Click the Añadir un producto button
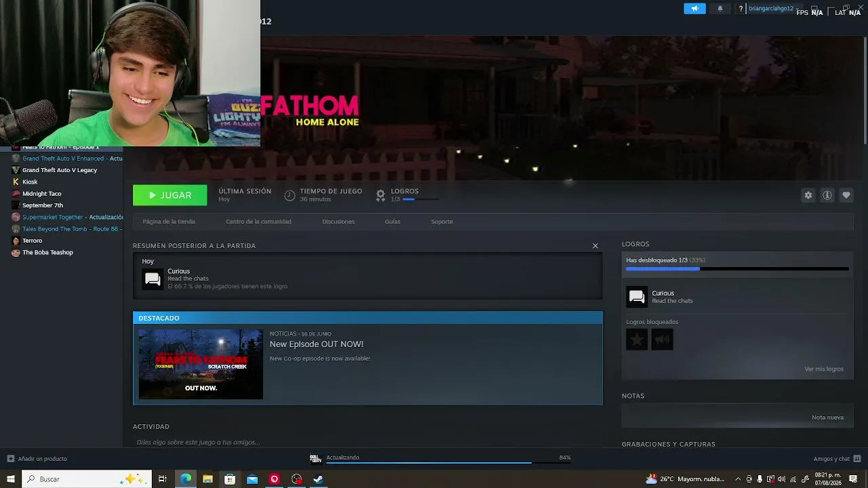Viewport: 868px width, 488px height. click(x=37, y=459)
